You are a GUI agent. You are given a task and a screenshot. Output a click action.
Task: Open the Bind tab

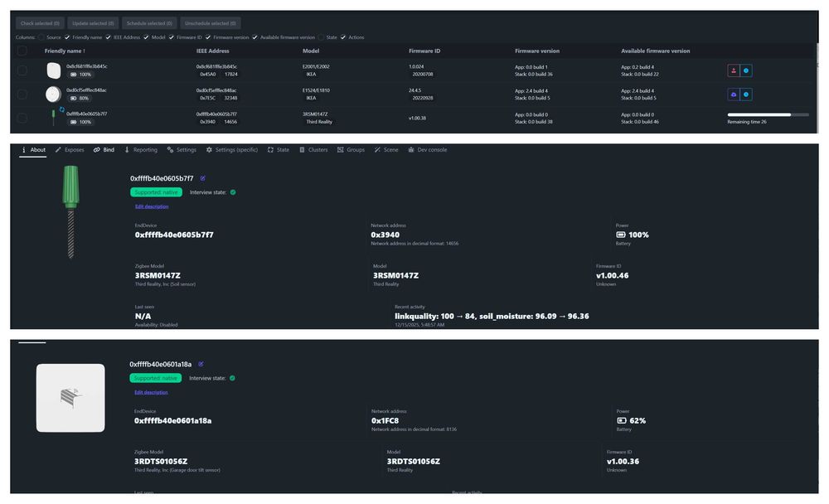104,150
